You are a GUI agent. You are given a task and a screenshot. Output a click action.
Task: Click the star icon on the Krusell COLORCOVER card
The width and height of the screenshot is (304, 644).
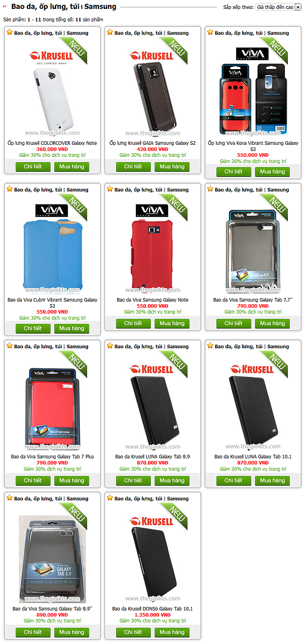point(10,32)
